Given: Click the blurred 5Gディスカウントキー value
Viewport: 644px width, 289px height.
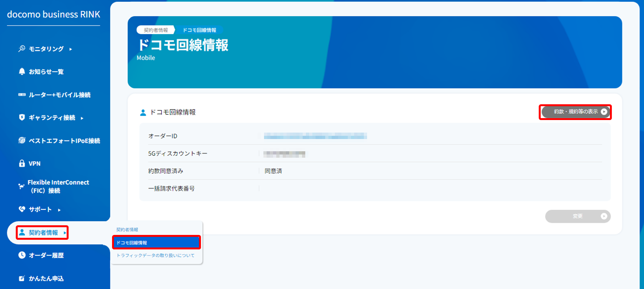Looking at the screenshot, I should pos(284,154).
